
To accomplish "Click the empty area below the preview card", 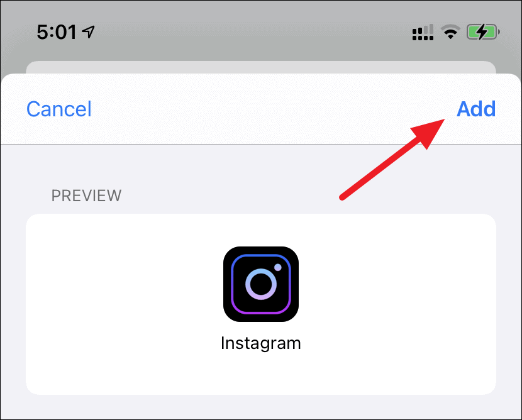I will (x=261, y=407).
